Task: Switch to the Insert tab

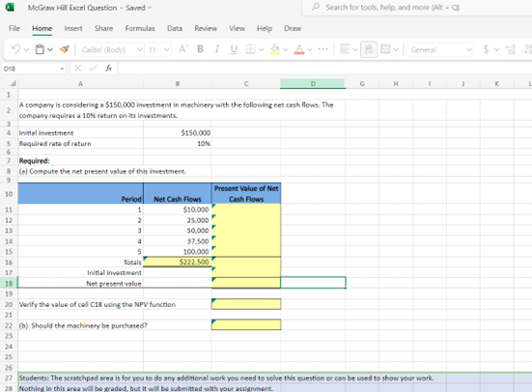Action: click(x=73, y=29)
